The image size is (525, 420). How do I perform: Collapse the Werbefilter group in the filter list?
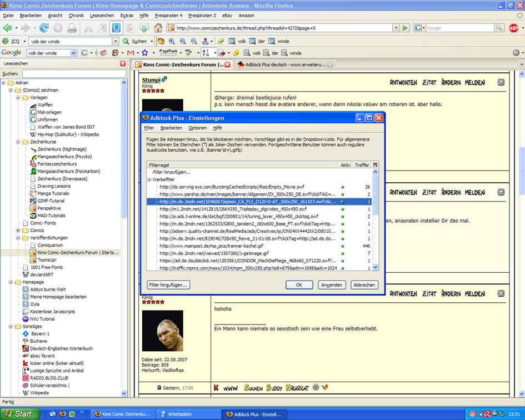coord(149,180)
